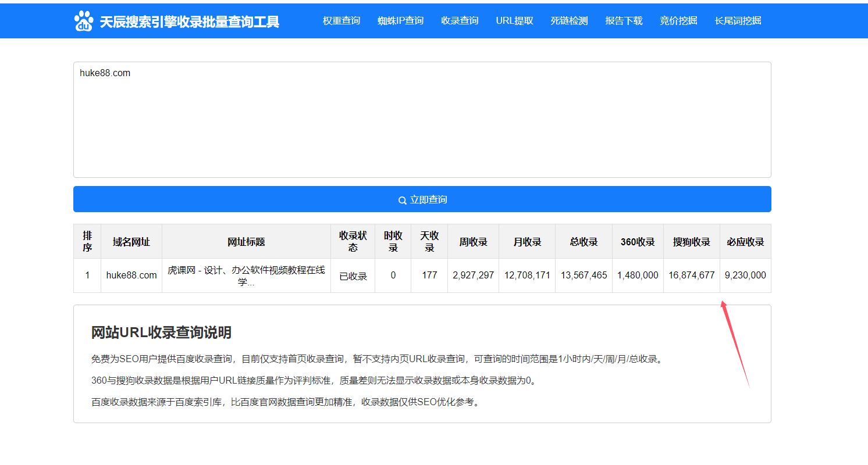Focus the domain input textarea with huke88.com
Screen dimensions: 868x465
point(422,120)
